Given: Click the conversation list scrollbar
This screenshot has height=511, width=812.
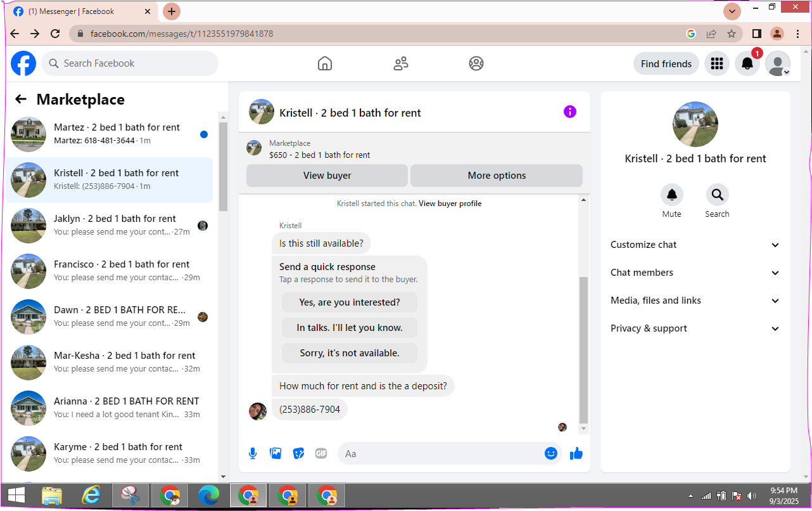Looking at the screenshot, I should point(223,166).
